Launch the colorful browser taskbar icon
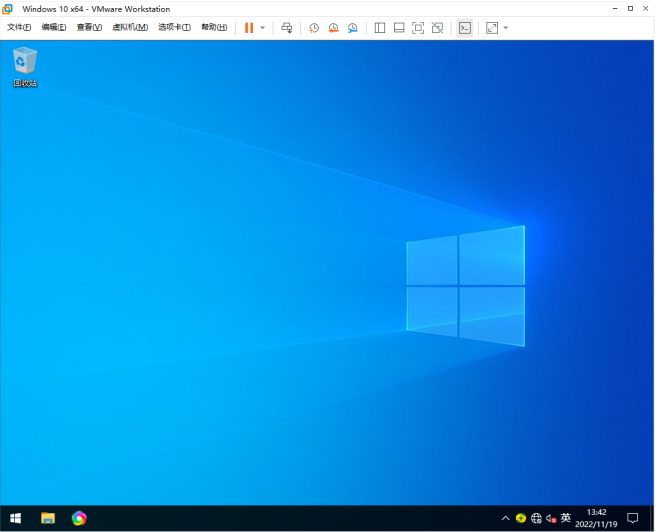Image resolution: width=655 pixels, height=532 pixels. point(79,518)
